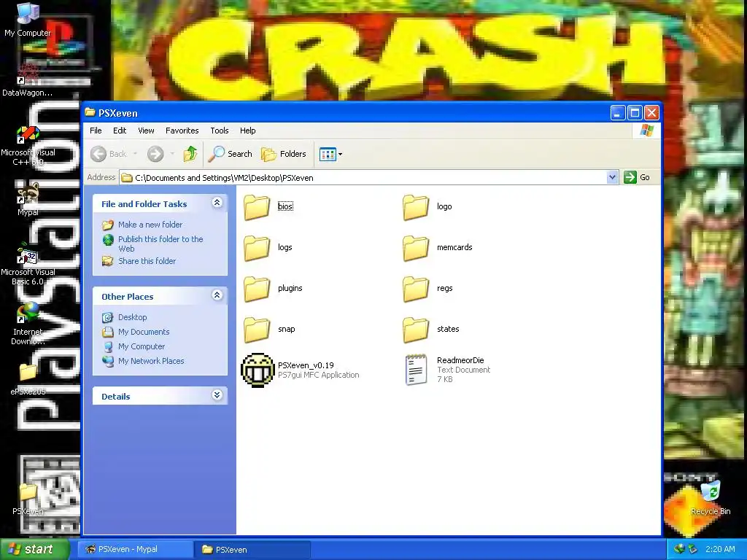The height and width of the screenshot is (560, 747).
Task: Open the bios folder icon
Action: [x=257, y=207]
